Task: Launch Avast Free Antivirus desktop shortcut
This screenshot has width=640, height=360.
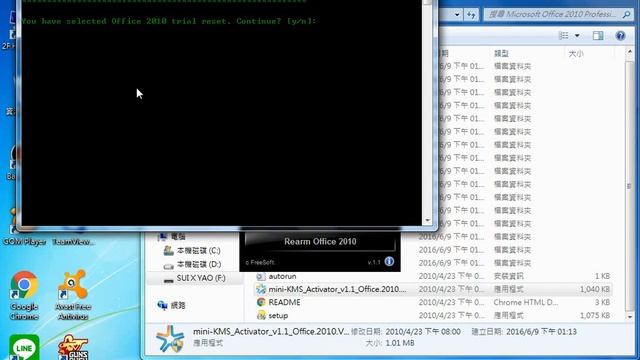Action: coord(73,295)
